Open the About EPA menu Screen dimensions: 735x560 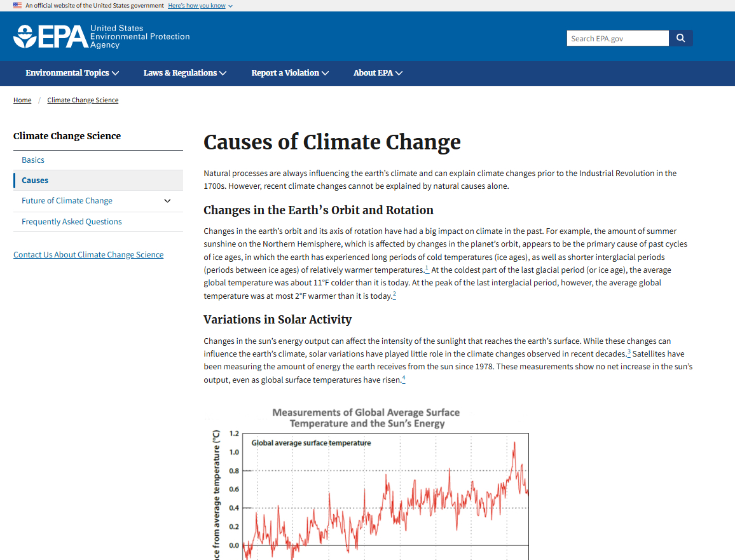coord(378,73)
